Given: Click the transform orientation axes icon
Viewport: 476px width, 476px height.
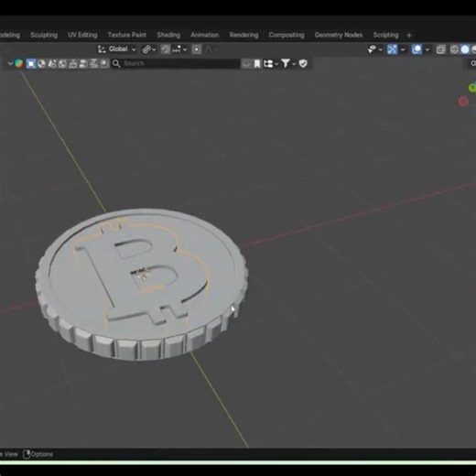Looking at the screenshot, I should point(102,49).
